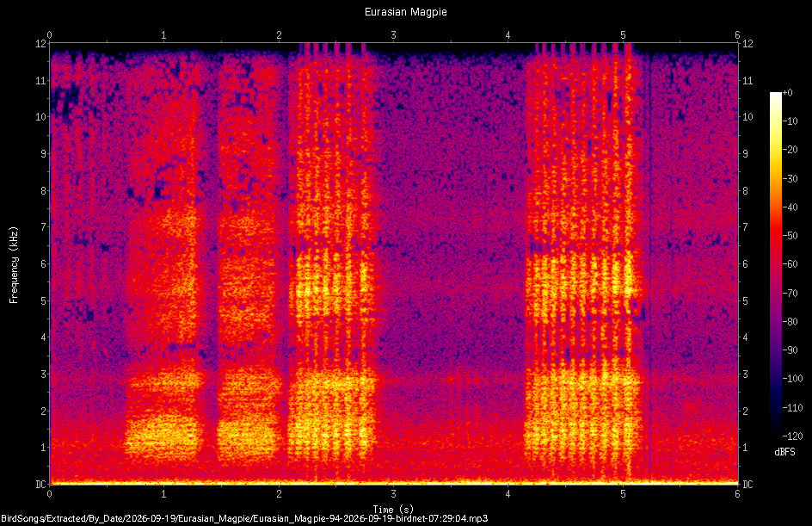Click the "+0" color scale value
The image size is (812, 526).
coord(788,93)
